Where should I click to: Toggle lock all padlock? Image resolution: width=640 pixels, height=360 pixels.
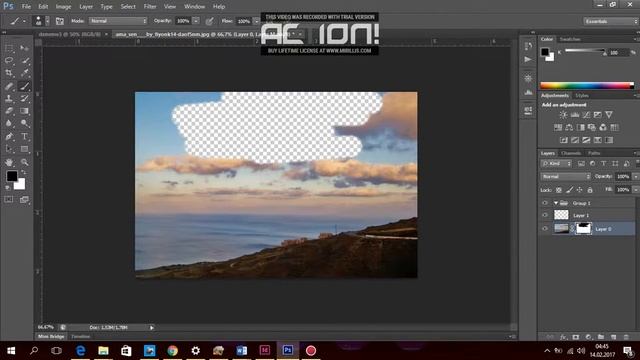point(590,190)
